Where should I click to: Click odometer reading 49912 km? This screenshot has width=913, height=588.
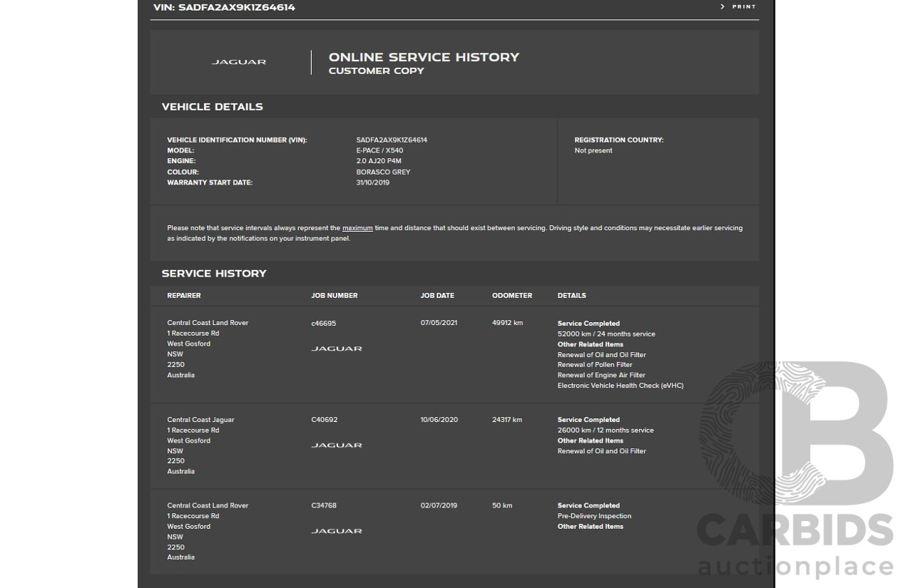click(507, 323)
